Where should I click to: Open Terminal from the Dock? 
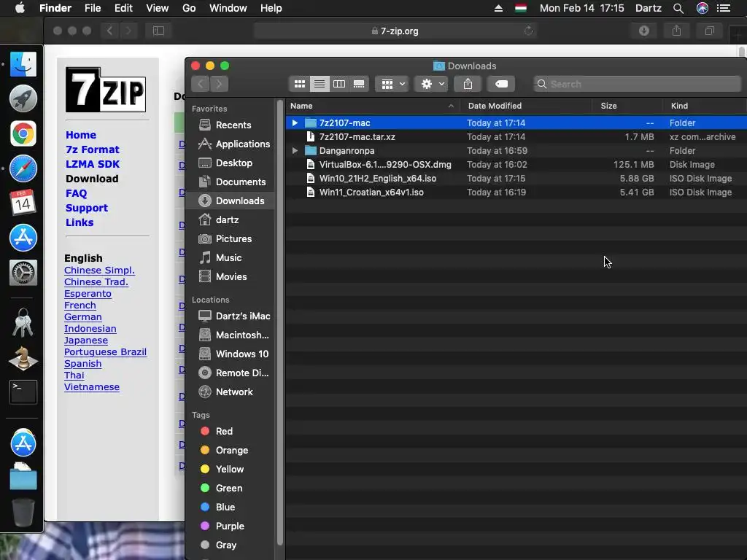(23, 392)
